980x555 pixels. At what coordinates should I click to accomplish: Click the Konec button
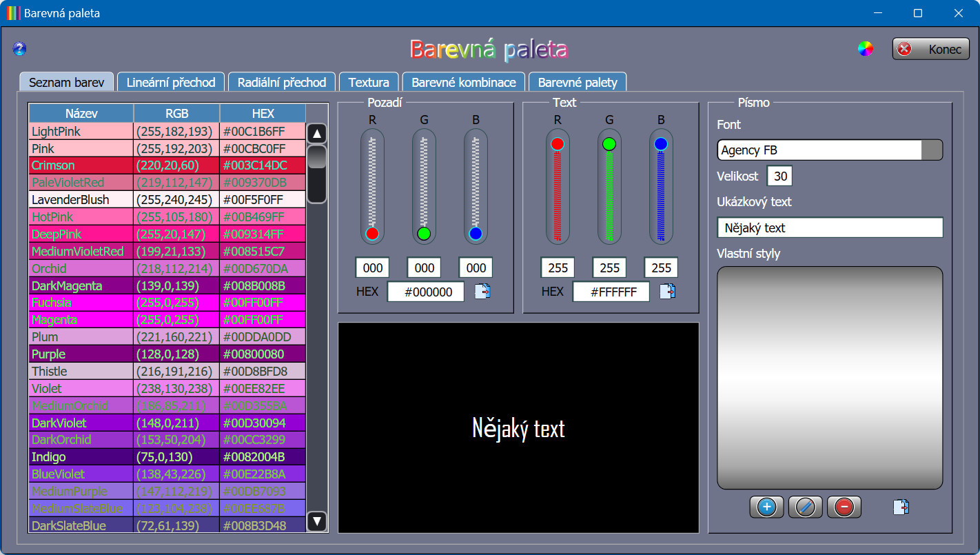[x=931, y=49]
